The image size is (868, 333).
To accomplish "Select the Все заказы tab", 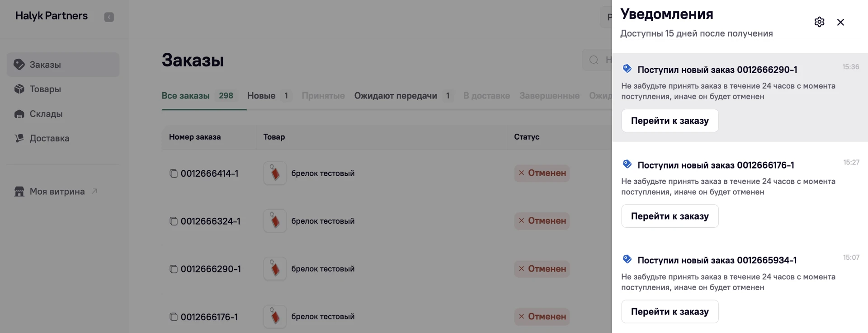I will pyautogui.click(x=186, y=96).
